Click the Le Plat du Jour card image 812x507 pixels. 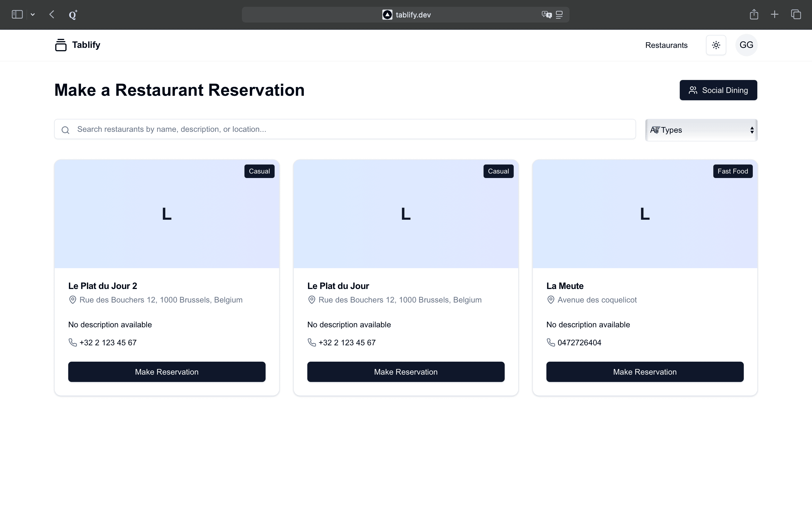406,214
